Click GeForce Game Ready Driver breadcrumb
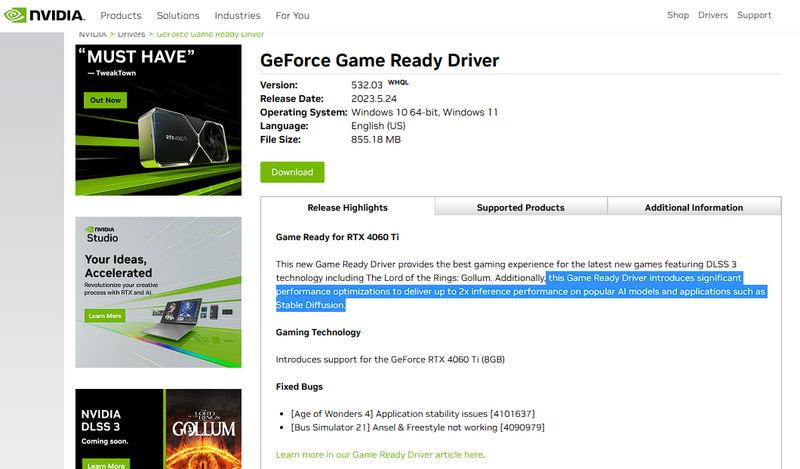Image resolution: width=800 pixels, height=469 pixels. coord(210,35)
